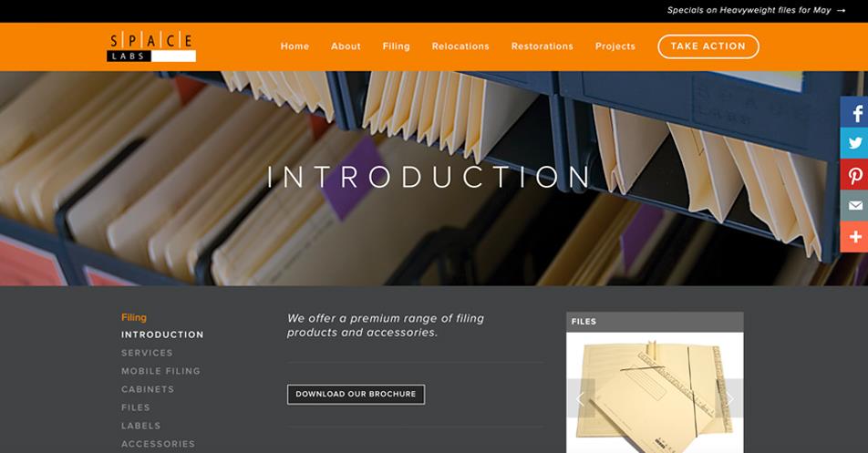The width and height of the screenshot is (868, 453).
Task: Open the Specials on Heavyweight files link
Action: pyautogui.click(x=756, y=11)
